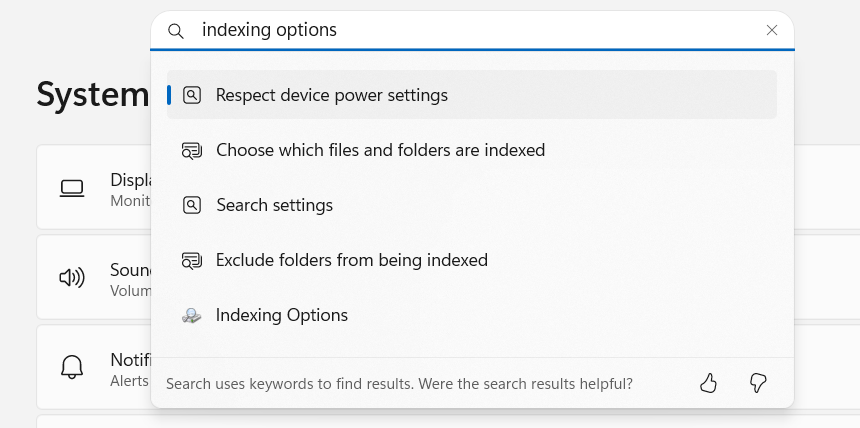Viewport: 860px width, 428px height.
Task: Open the Display settings laptop icon
Action: point(72,188)
